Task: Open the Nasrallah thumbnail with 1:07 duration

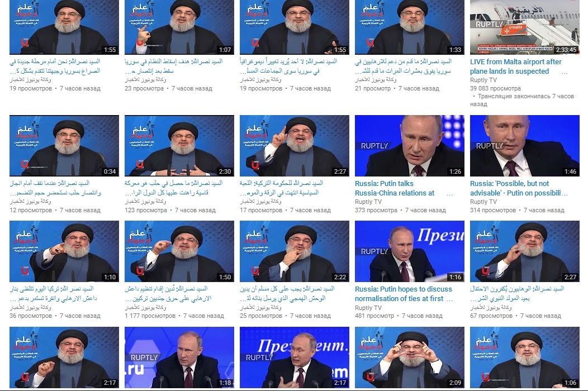Action: (x=179, y=27)
